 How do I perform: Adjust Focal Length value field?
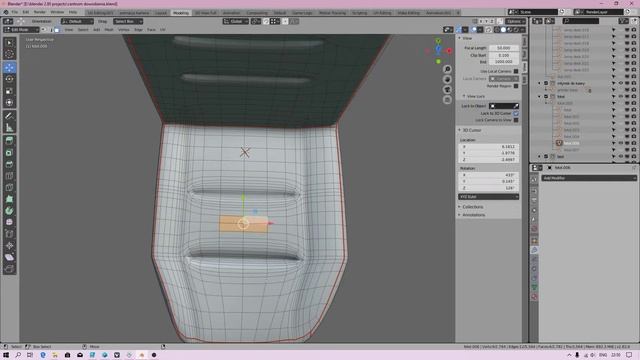tap(504, 48)
